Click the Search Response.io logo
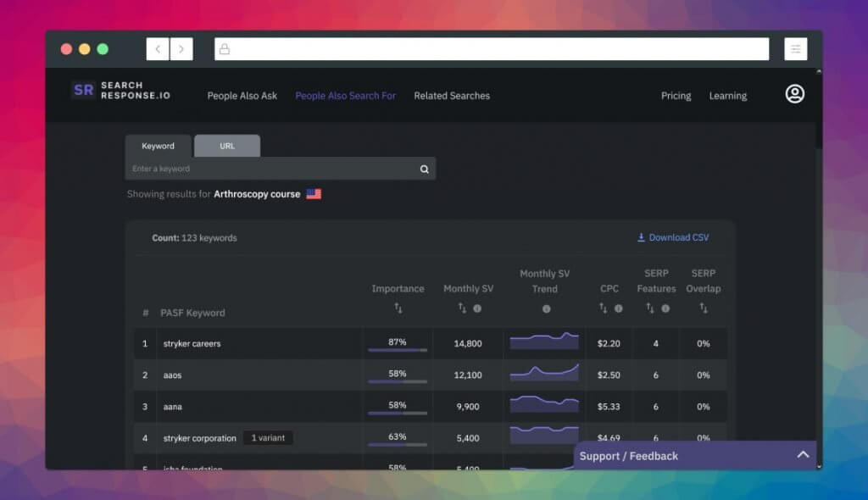Viewport: 868px width, 500px height. [121, 91]
